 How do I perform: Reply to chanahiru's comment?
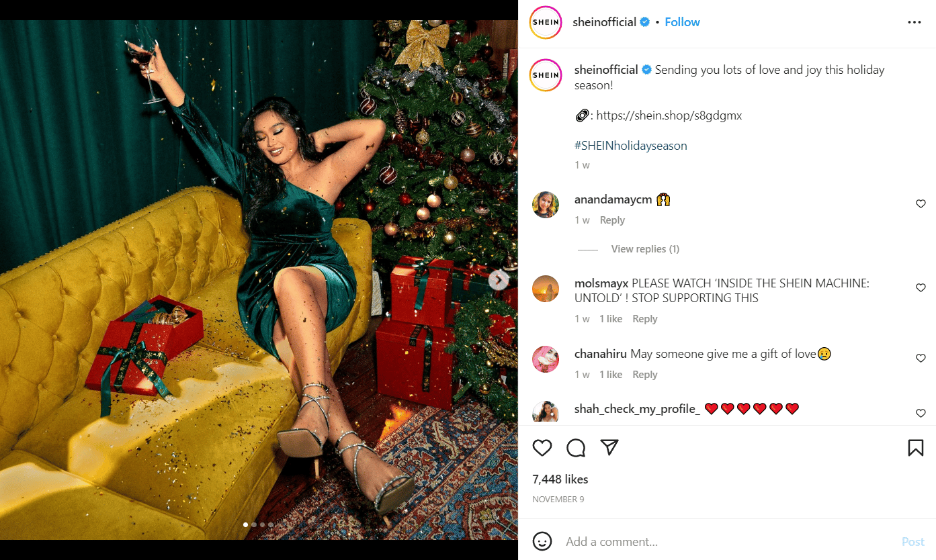(644, 374)
